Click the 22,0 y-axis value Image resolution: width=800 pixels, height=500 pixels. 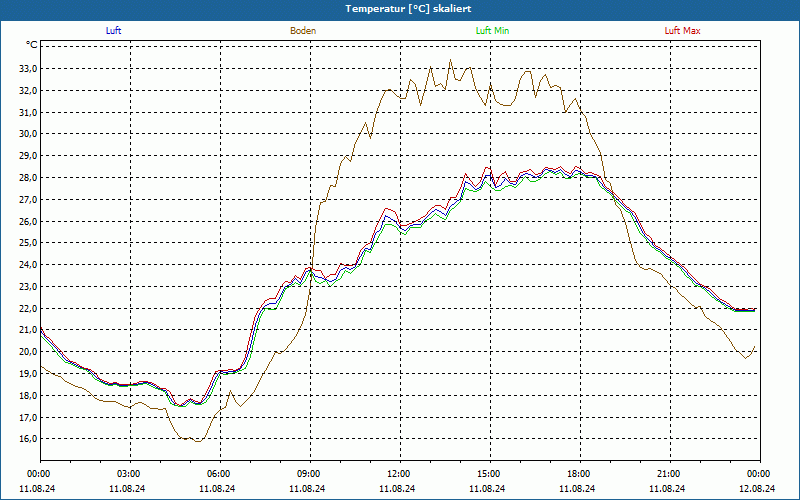(27, 309)
